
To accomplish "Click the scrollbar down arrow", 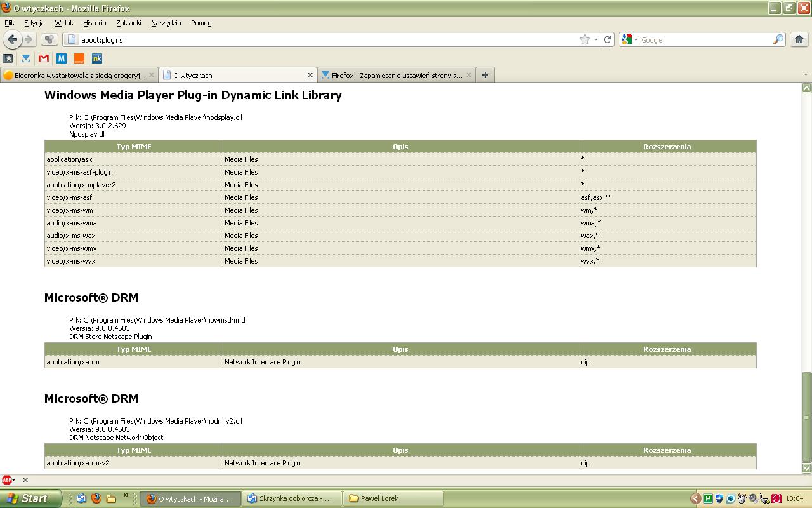I will (x=807, y=468).
